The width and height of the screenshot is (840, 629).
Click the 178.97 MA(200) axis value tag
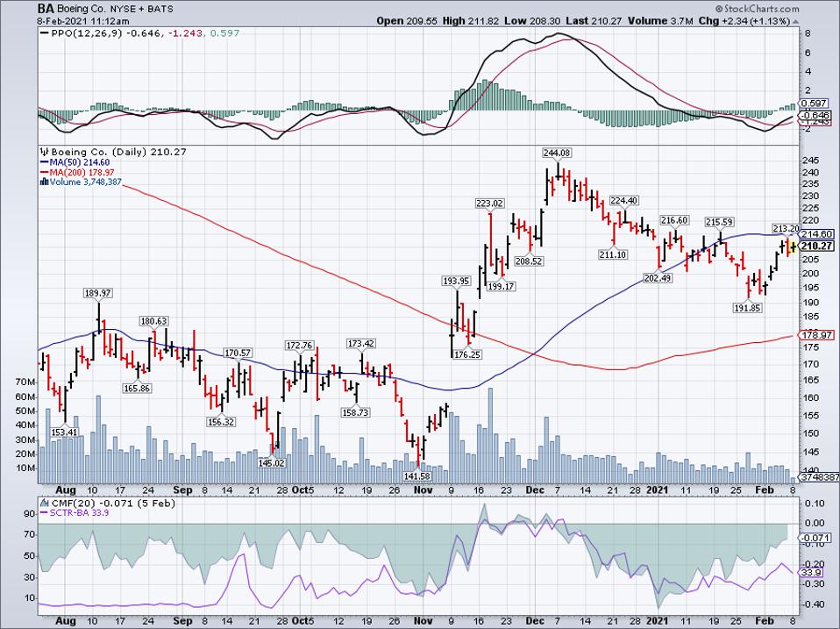pyautogui.click(x=816, y=335)
